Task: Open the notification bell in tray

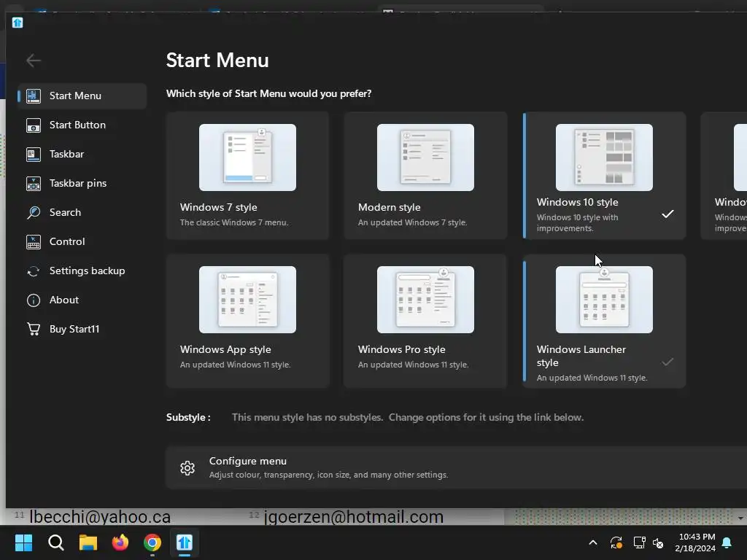Action: pyautogui.click(x=727, y=542)
